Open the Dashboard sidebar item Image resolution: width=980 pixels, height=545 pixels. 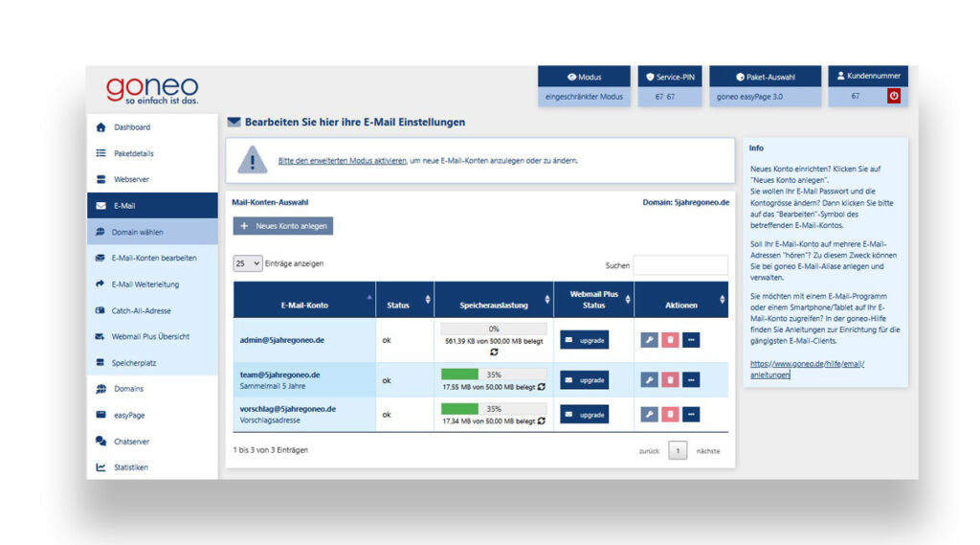click(x=152, y=127)
